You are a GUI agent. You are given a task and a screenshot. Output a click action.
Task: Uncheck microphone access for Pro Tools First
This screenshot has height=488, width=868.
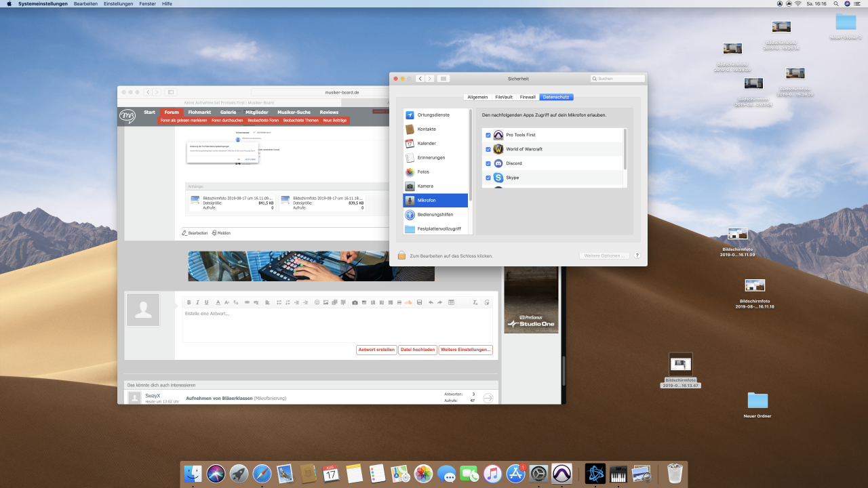click(488, 135)
